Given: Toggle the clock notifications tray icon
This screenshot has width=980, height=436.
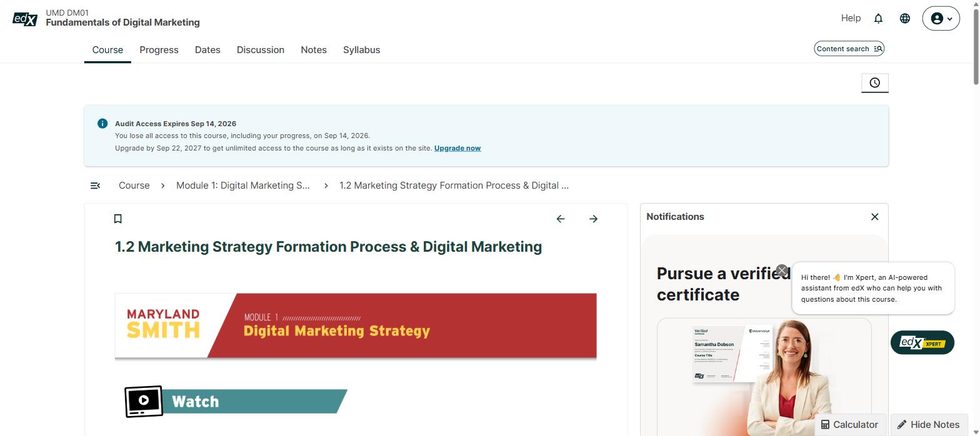Looking at the screenshot, I should tap(875, 82).
